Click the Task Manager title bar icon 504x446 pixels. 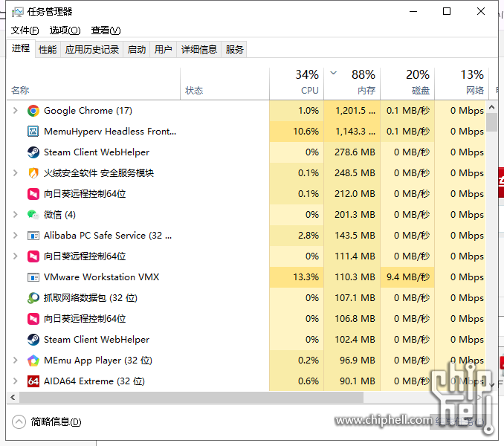[x=17, y=12]
